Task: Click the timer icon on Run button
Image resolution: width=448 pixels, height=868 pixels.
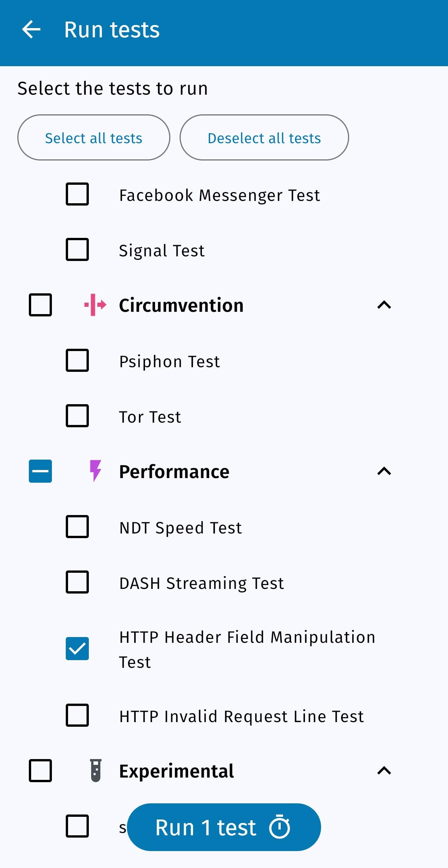Action: (x=280, y=827)
